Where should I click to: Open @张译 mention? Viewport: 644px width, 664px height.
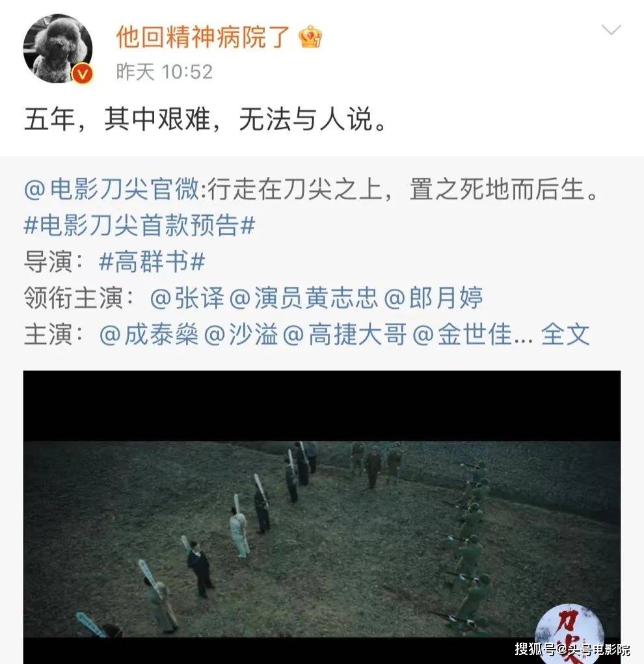(x=187, y=298)
